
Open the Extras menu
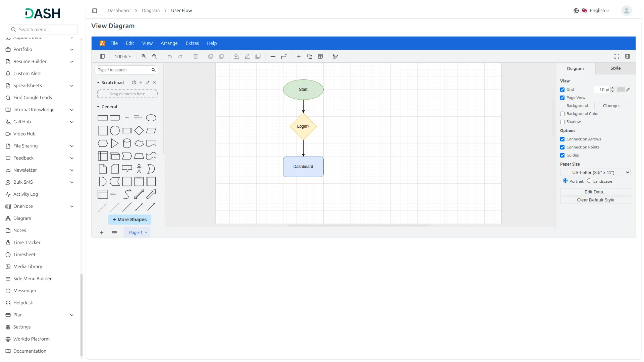[192, 43]
